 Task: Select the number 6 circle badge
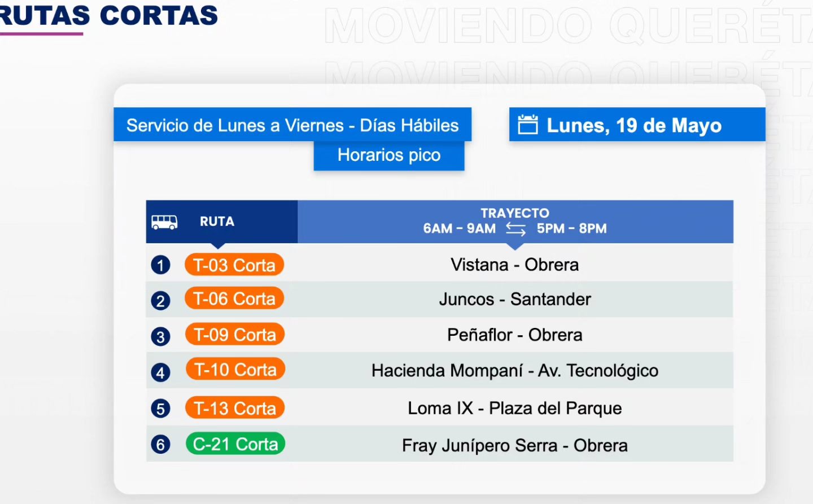coord(160,444)
